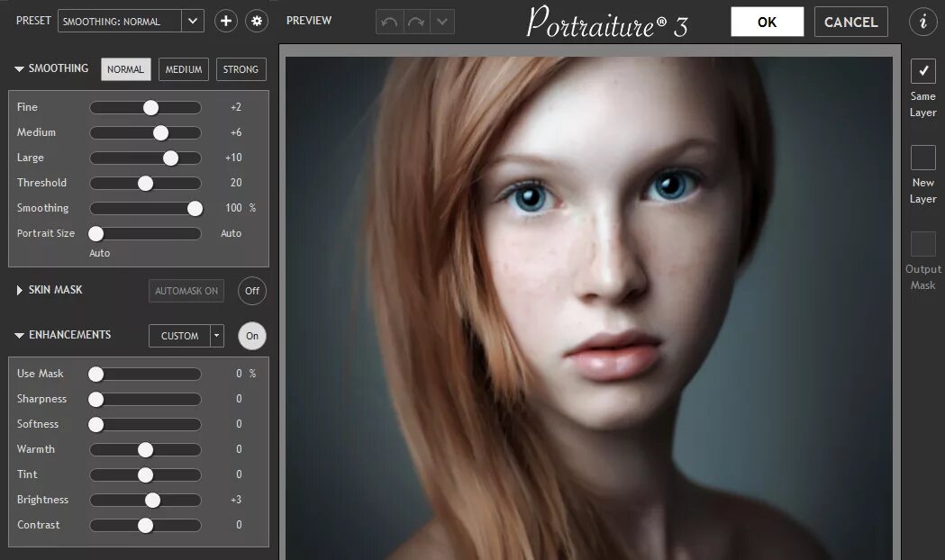Enable the New Layer checkbox
This screenshot has height=560, width=945.
point(922,158)
